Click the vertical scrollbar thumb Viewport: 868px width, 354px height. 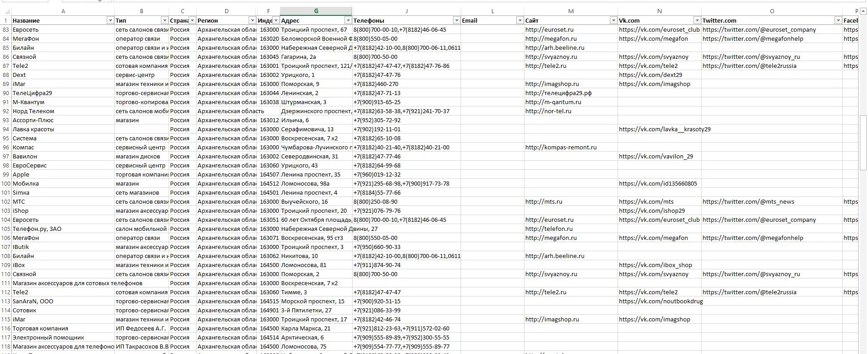tap(863, 143)
